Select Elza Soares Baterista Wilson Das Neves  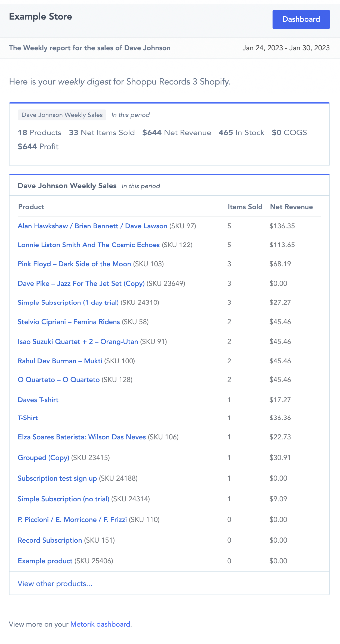click(82, 437)
